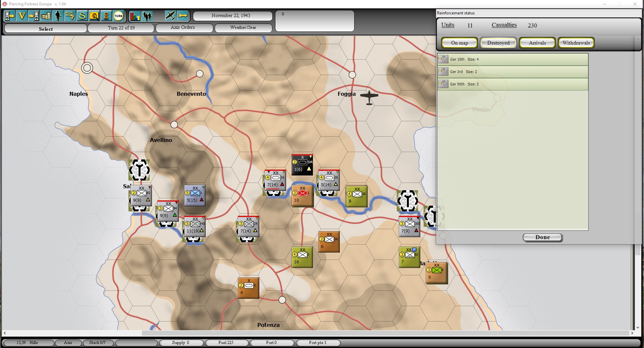The width and height of the screenshot is (644, 348).
Task: Click the hourglass toolbar icon
Action: pyautogui.click(x=106, y=16)
